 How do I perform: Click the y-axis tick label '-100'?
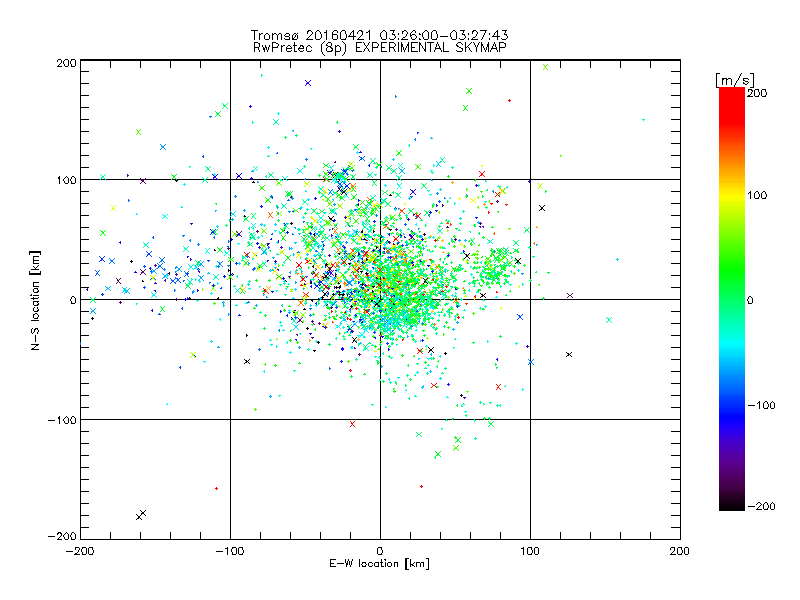(62, 420)
